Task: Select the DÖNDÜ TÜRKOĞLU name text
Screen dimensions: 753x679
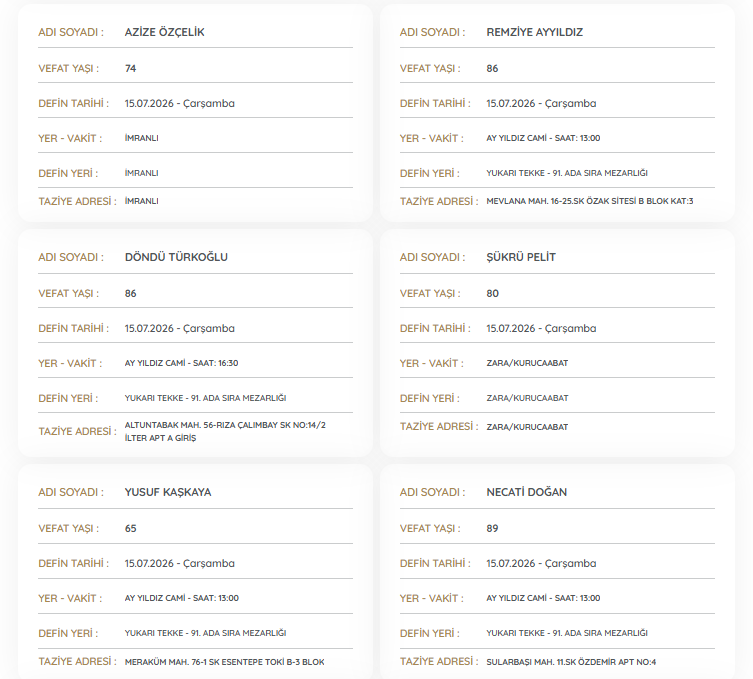Action: (176, 257)
